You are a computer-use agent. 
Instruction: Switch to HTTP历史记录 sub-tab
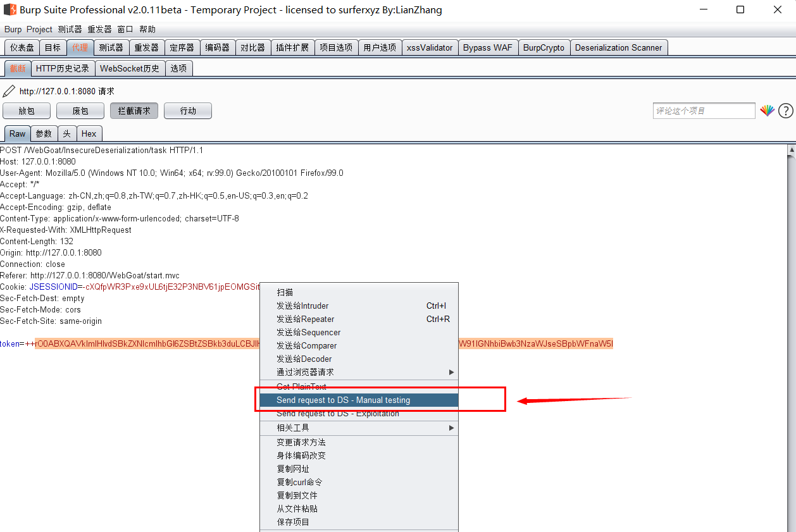pyautogui.click(x=63, y=68)
